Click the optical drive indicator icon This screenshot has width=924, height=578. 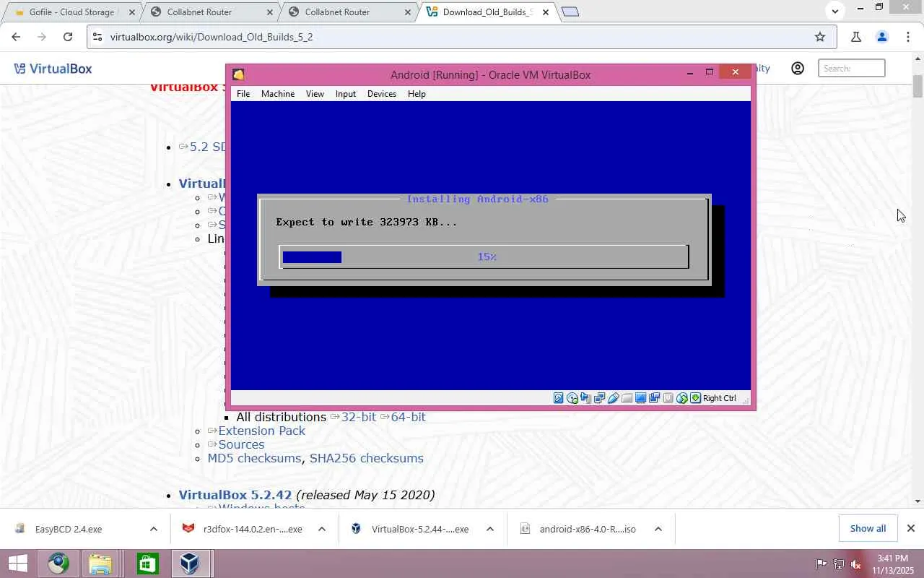point(572,398)
